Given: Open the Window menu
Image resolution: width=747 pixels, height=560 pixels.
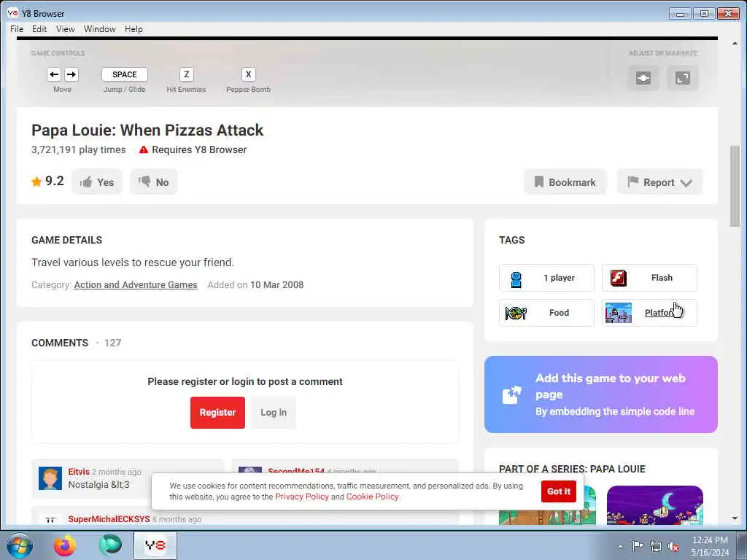Looking at the screenshot, I should pyautogui.click(x=99, y=29).
